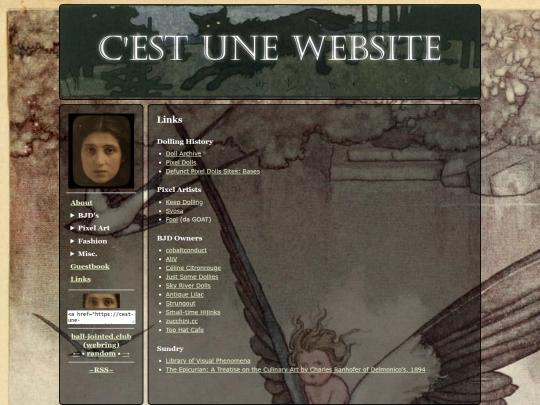Open the Guestbook link
Image resolution: width=540 pixels, height=405 pixels.
pos(90,266)
